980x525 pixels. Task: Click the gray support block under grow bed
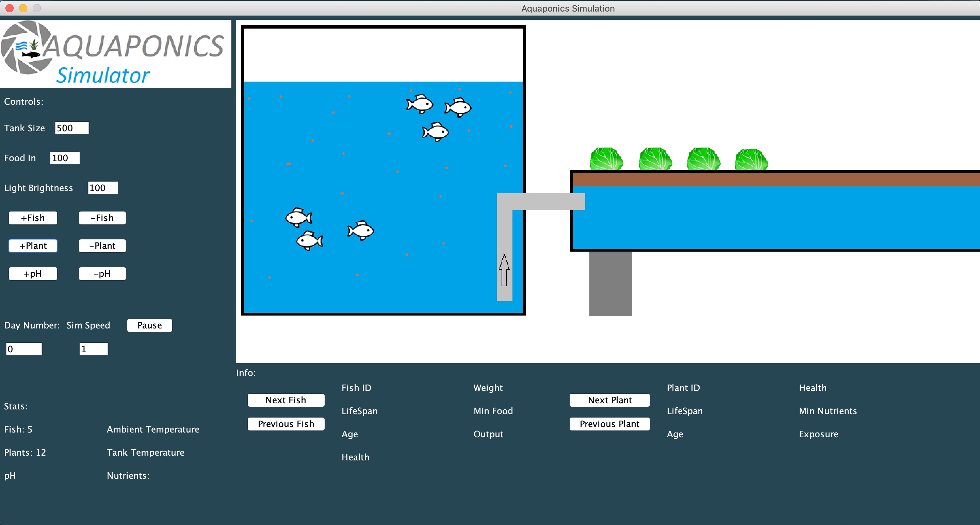tap(610, 284)
